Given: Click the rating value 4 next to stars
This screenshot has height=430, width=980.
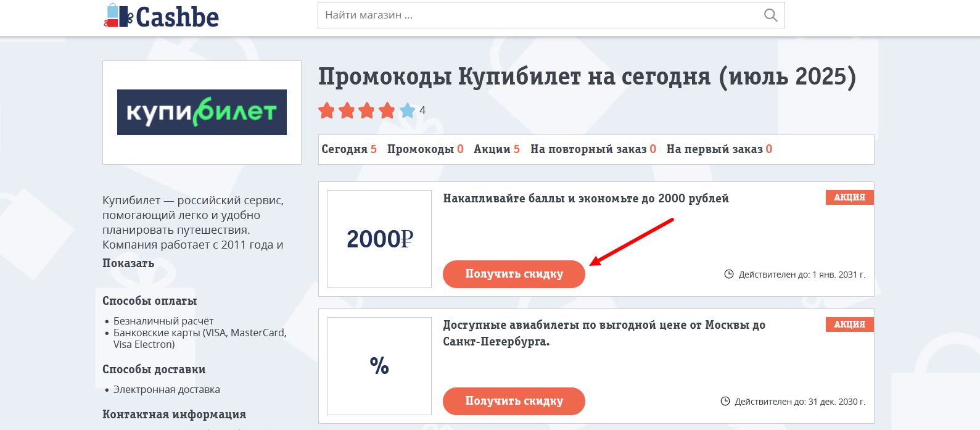Looking at the screenshot, I should pos(422,110).
